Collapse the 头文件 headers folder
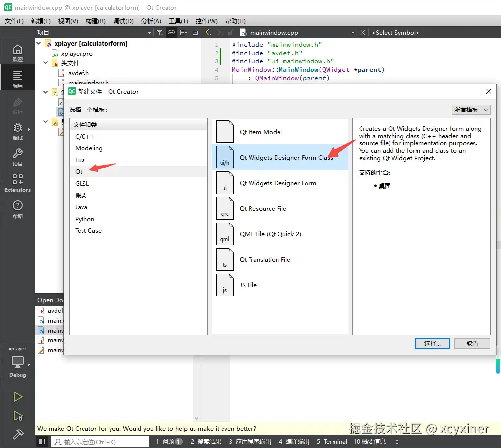Screen dimensions: 501x448 [x=45, y=63]
